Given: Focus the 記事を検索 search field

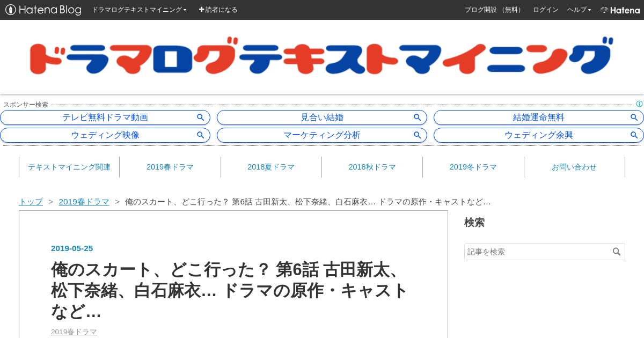Looking at the screenshot, I should coord(537,252).
